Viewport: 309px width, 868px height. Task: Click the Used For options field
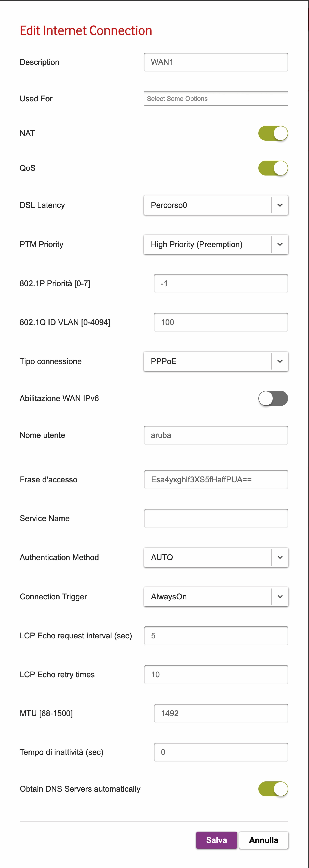[x=216, y=99]
